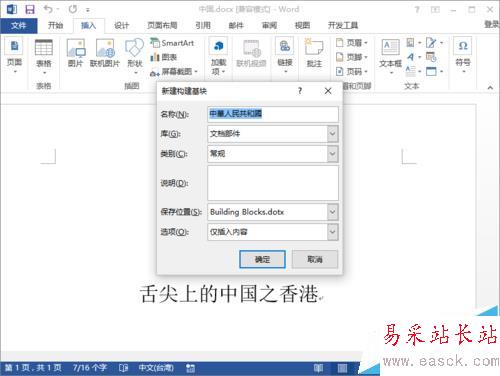Click the language 中文(台湾) indicator

(156, 368)
